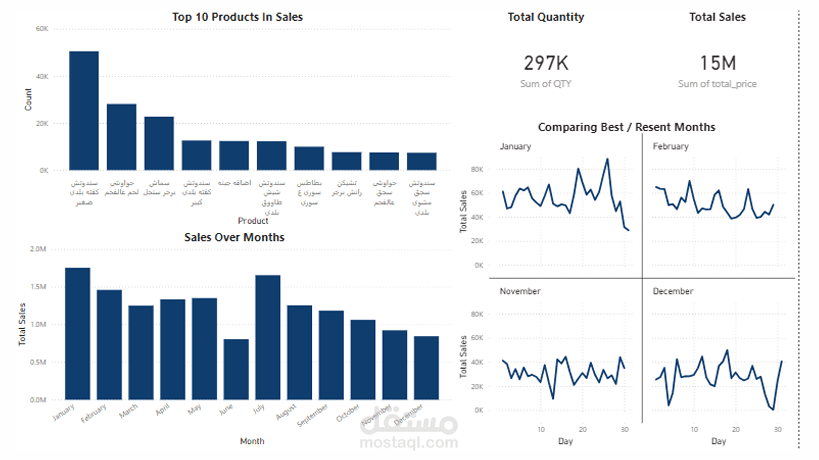Click the Day axis title under December chart
The height and width of the screenshot is (460, 819).
tap(719, 441)
